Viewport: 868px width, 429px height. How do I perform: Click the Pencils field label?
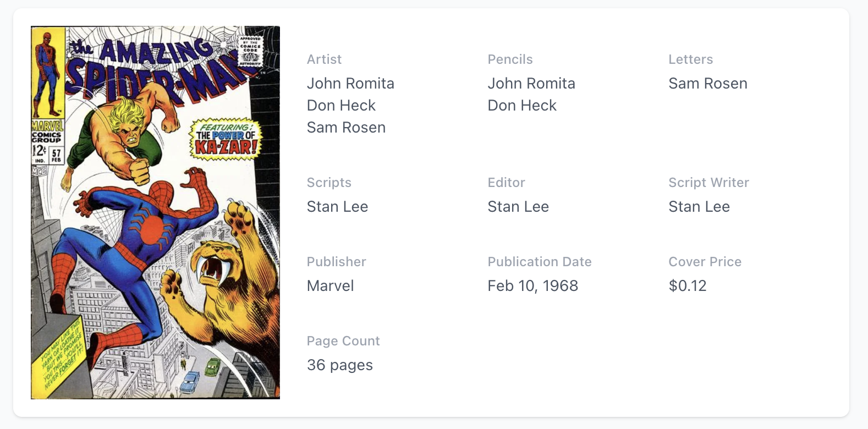click(510, 59)
